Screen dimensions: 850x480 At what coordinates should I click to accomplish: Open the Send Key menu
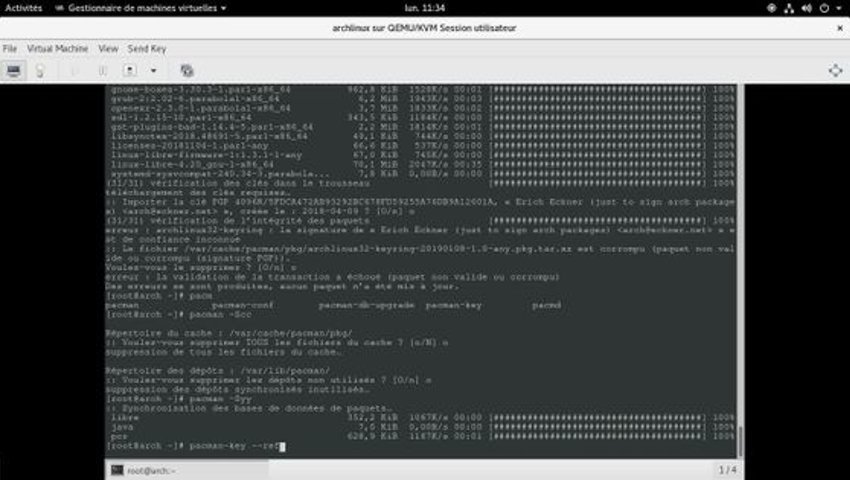click(x=147, y=49)
